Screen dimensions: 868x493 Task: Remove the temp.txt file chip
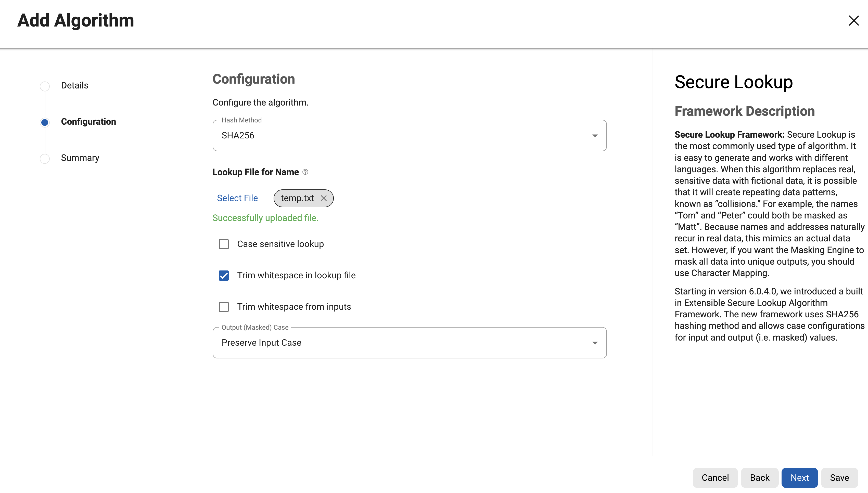click(324, 198)
